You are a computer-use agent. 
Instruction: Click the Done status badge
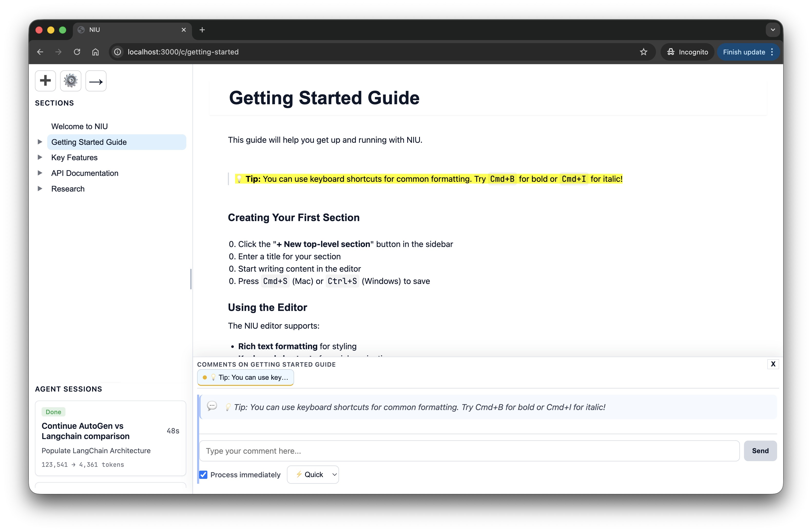click(x=53, y=412)
